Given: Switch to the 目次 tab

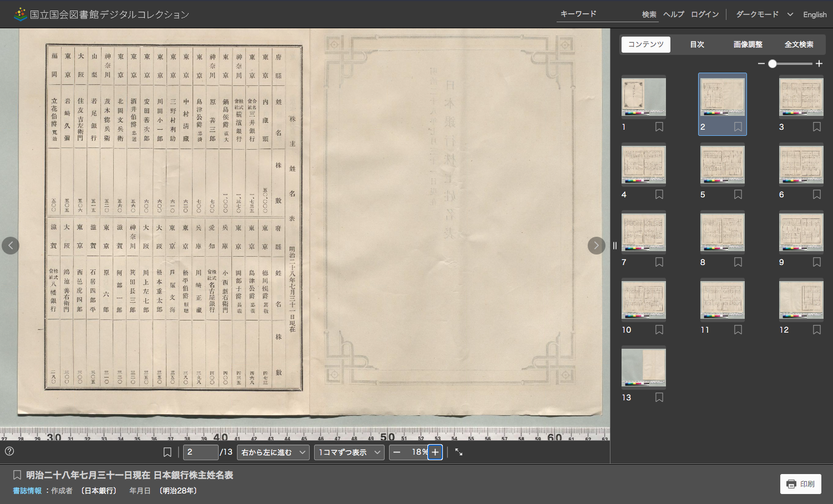Looking at the screenshot, I should tap(697, 44).
